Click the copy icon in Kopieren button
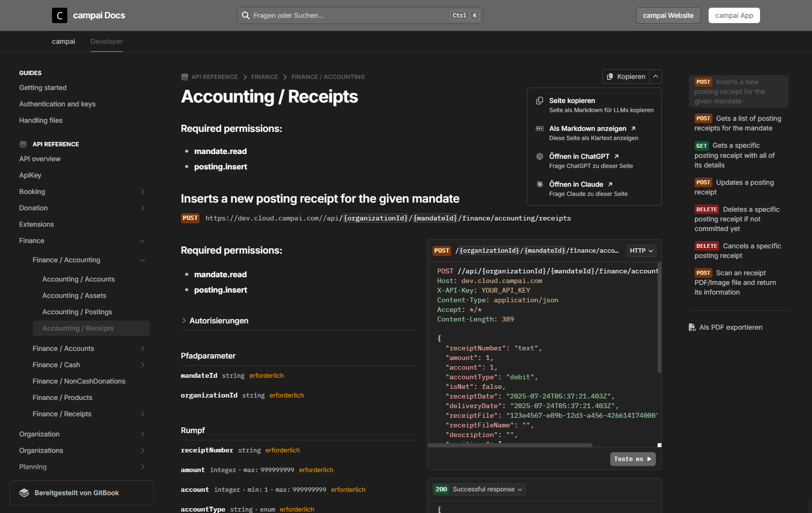 [x=610, y=77]
